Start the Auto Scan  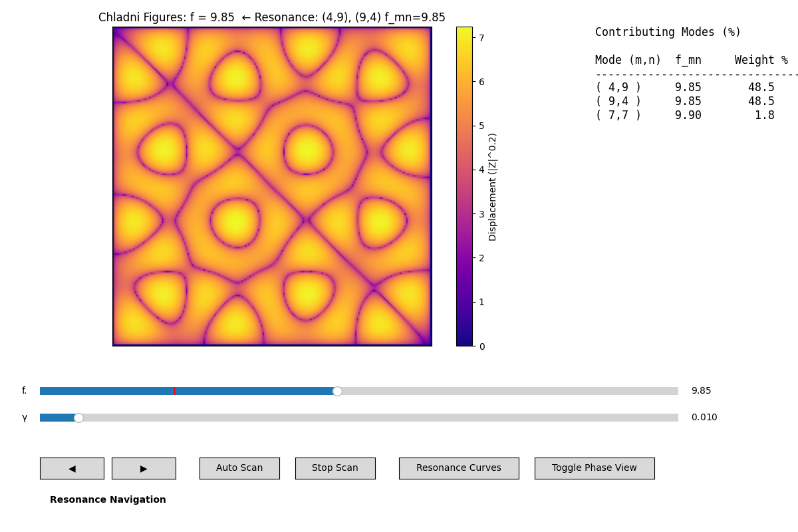click(x=239, y=468)
